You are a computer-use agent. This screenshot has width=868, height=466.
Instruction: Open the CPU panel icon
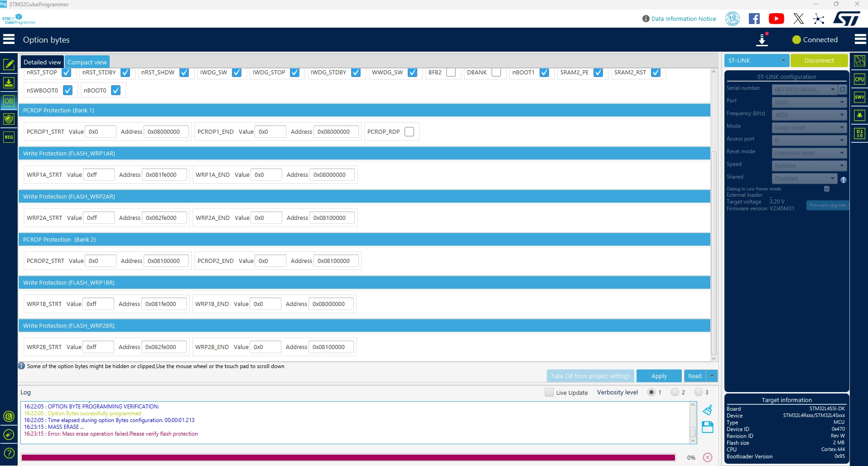[859, 79]
